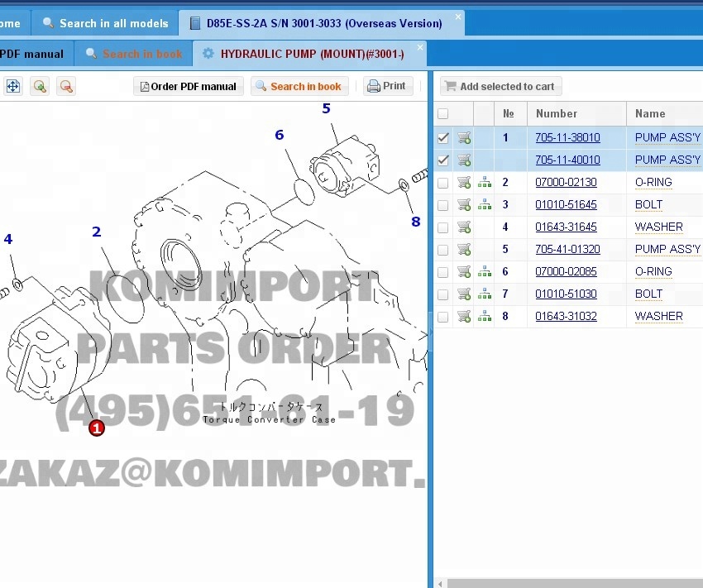Zoom out of the parts diagram

point(66,86)
